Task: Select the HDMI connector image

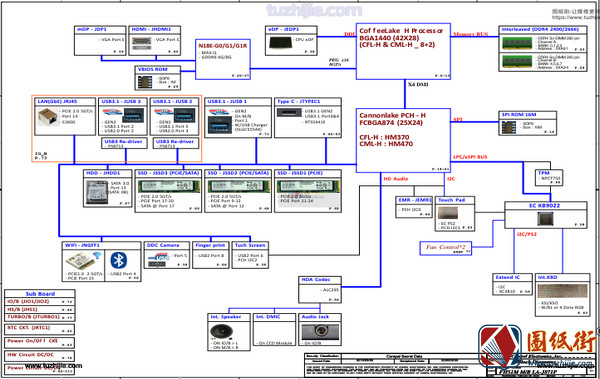Action: (142, 43)
